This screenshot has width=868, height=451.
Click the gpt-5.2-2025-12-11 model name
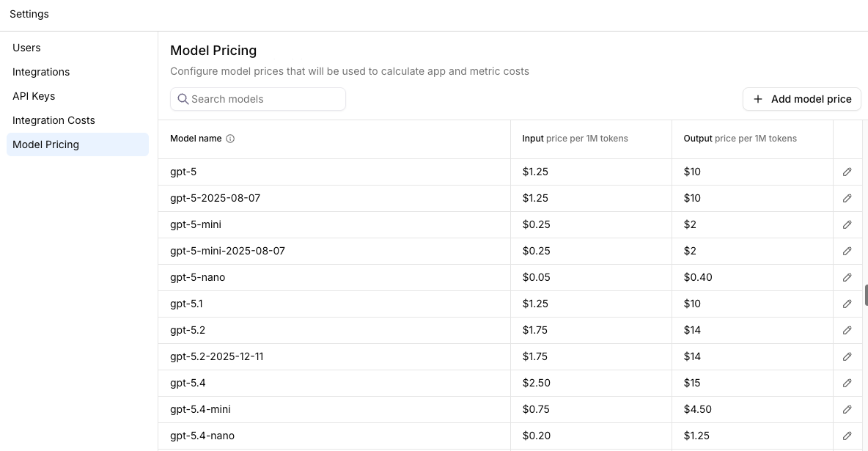coord(216,357)
